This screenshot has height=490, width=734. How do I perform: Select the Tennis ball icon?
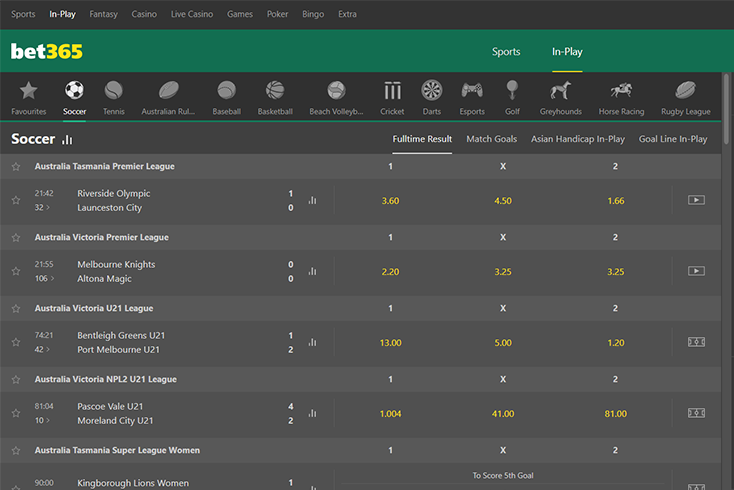(x=114, y=90)
